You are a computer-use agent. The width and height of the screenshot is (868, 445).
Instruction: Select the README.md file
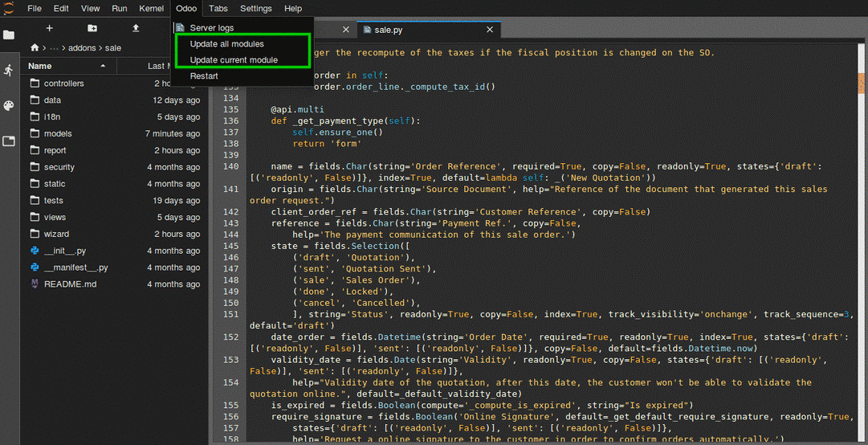[x=115, y=284]
